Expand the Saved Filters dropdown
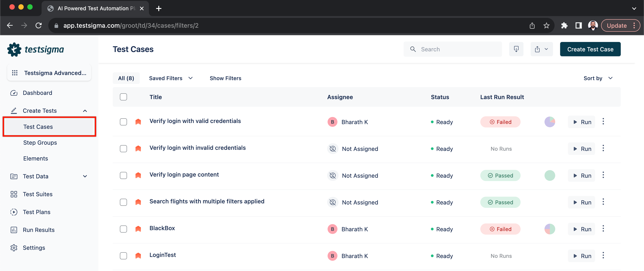644x271 pixels. pyautogui.click(x=171, y=78)
